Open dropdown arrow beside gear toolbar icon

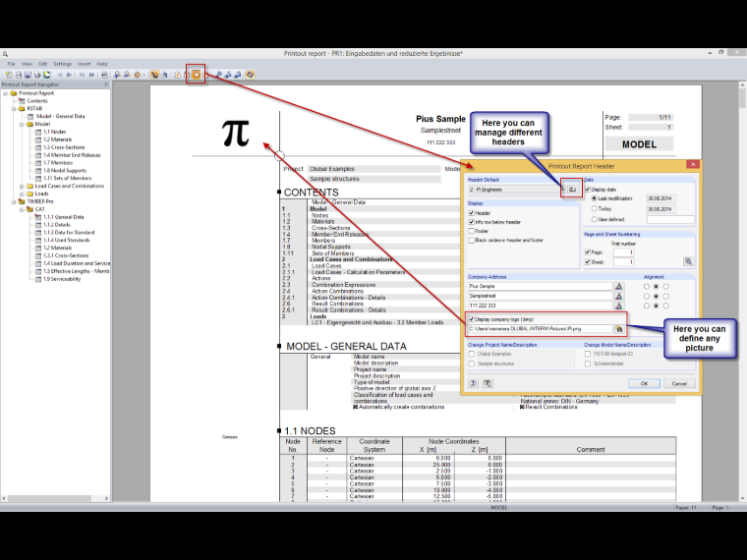tap(144, 75)
